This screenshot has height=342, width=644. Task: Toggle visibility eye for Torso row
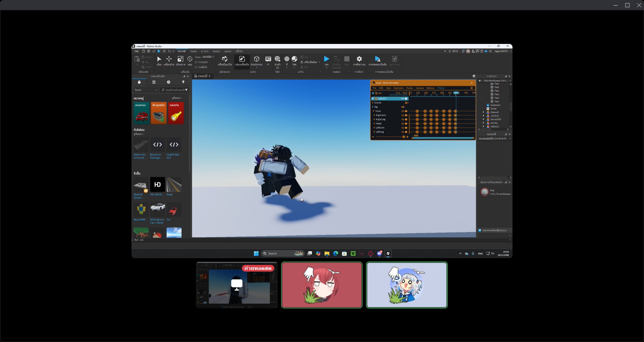[x=403, y=111]
